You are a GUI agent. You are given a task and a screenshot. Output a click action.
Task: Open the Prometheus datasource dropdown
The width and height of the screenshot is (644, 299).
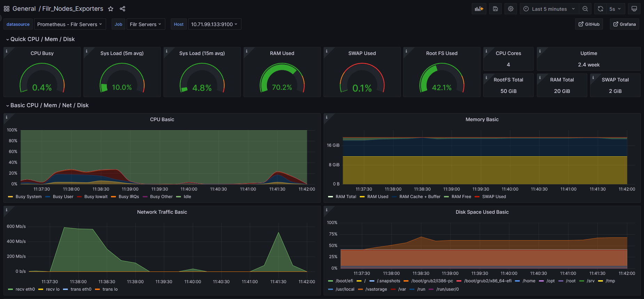click(70, 24)
